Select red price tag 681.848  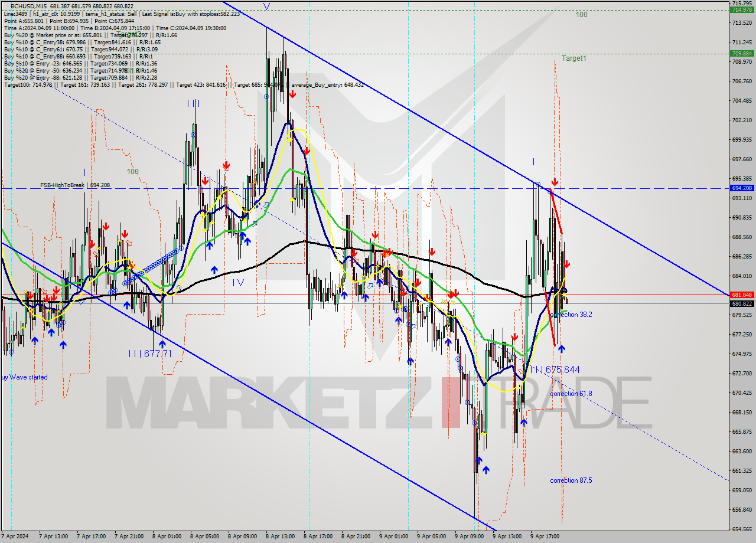[742, 295]
